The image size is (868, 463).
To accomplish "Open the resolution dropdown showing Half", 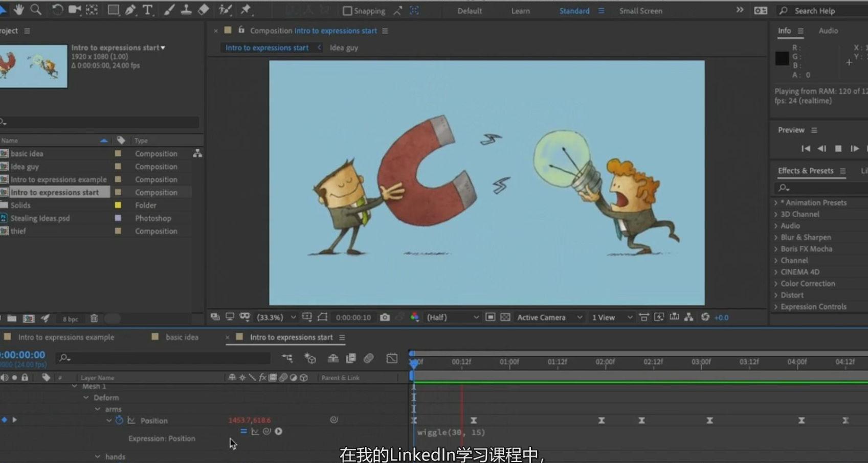I will (452, 317).
